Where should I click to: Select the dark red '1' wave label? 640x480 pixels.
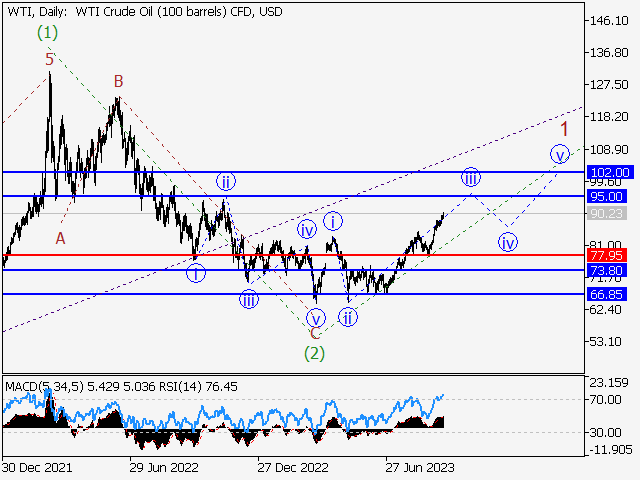564,129
